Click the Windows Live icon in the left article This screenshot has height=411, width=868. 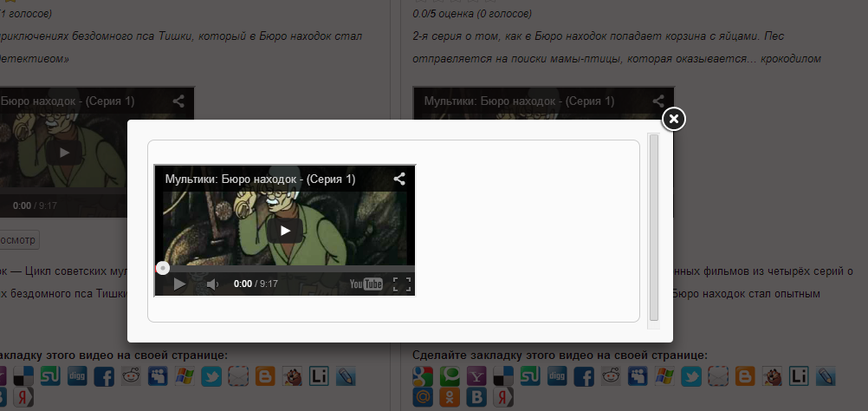(x=185, y=376)
